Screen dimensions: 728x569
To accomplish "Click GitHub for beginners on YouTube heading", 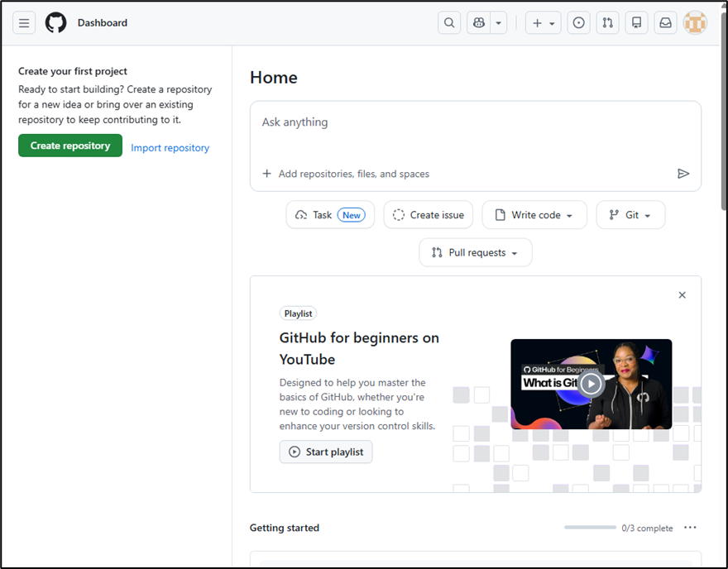I will click(359, 348).
